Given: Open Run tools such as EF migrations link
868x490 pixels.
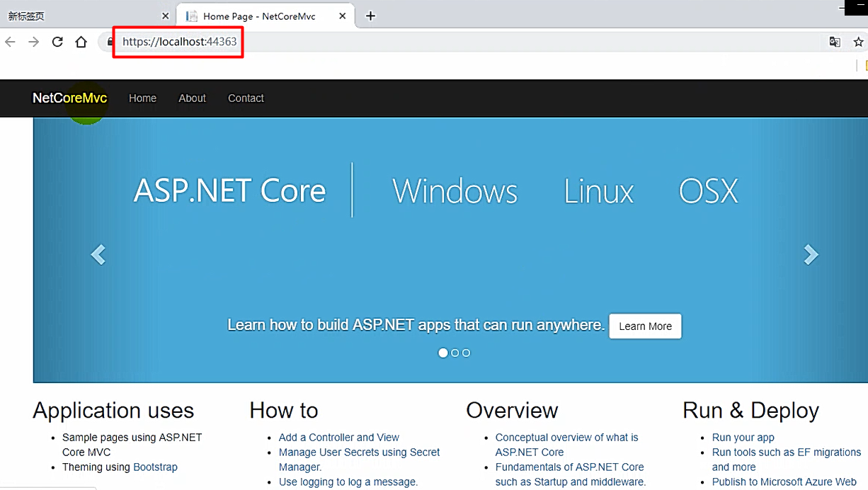Looking at the screenshot, I should (x=787, y=460).
